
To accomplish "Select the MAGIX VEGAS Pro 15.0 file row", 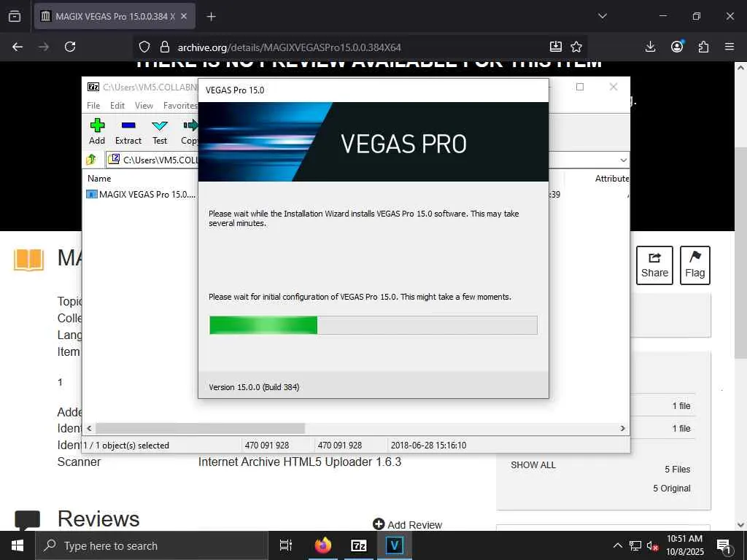I will (141, 194).
